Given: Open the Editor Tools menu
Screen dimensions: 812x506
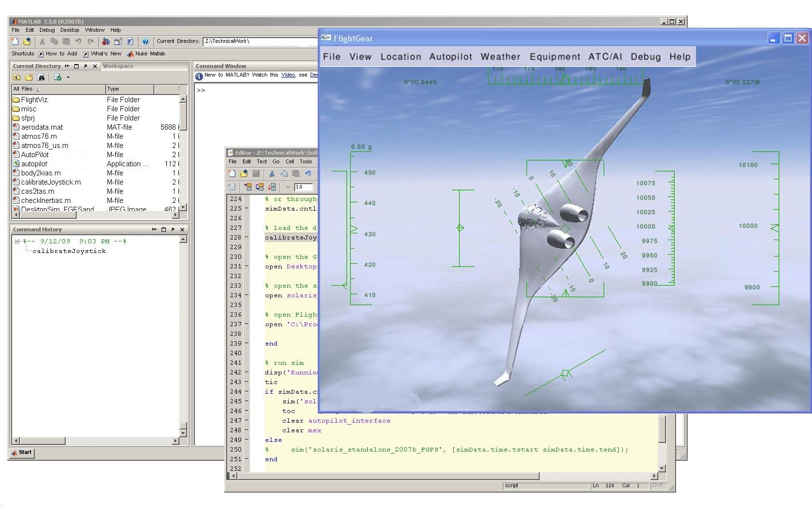Looking at the screenshot, I should (306, 162).
